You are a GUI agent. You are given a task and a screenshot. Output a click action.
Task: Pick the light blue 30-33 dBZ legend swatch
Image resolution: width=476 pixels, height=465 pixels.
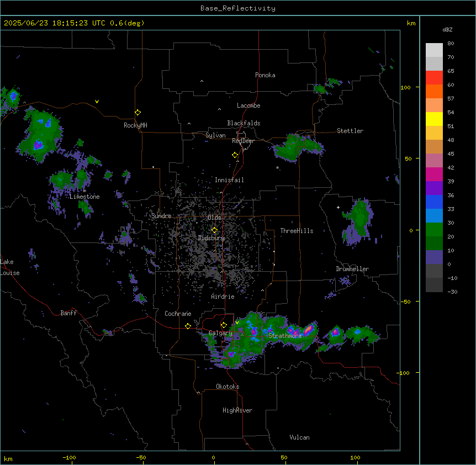tap(434, 216)
